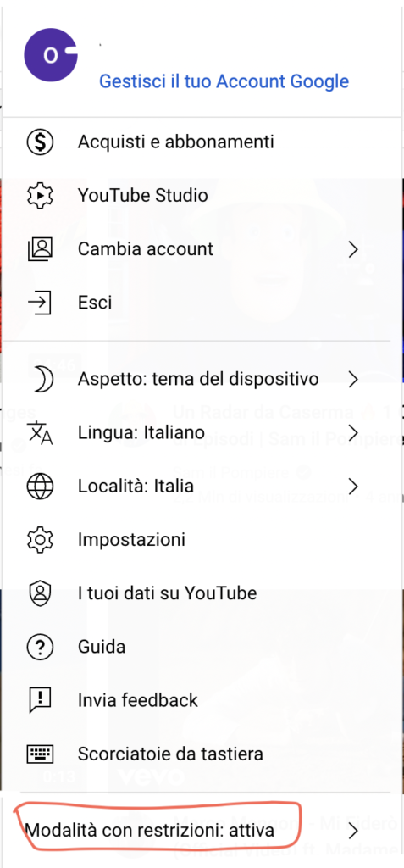This screenshot has height=868, width=404.
Task: Expand the Località: Italia chevron
Action: (354, 486)
